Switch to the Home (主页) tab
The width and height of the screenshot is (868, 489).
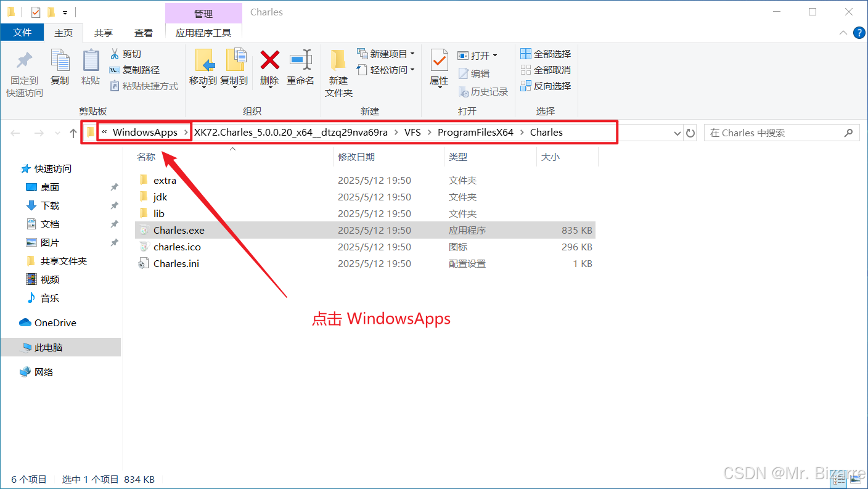[63, 33]
